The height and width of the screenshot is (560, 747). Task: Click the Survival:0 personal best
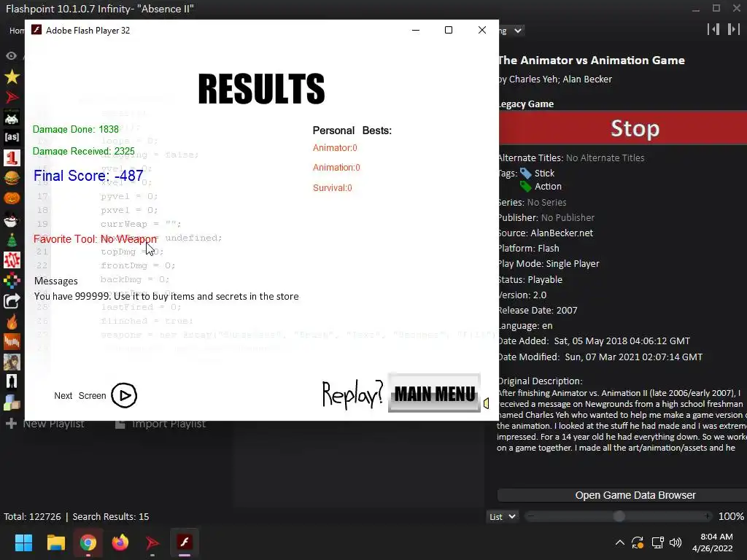333,188
